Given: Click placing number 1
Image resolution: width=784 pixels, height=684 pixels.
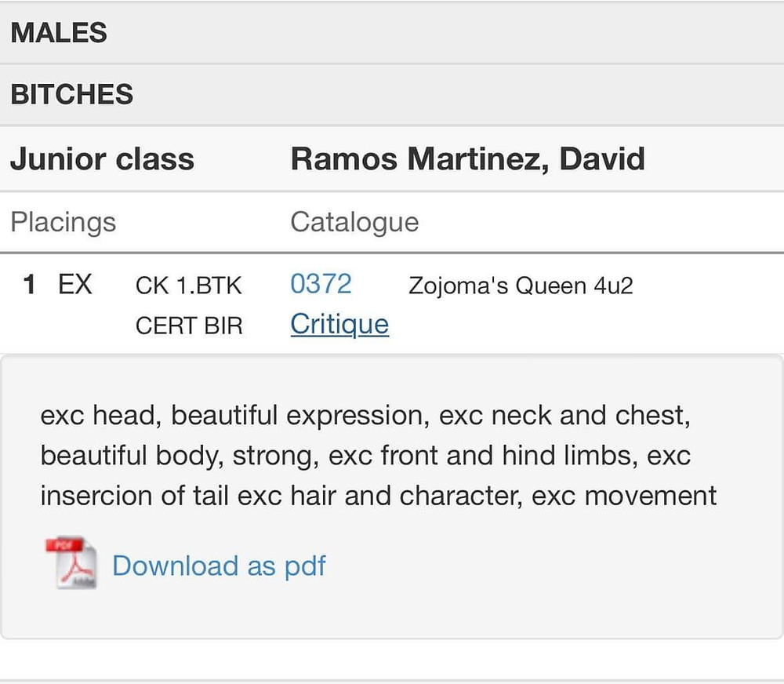Looking at the screenshot, I should point(29,284).
